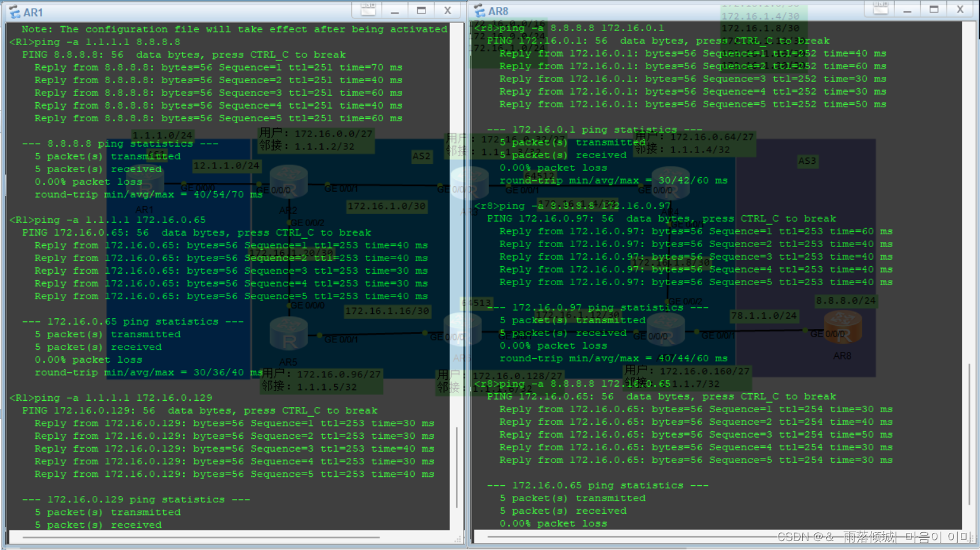
Task: Click the AR1 horizontal scrollbar
Action: pos(200,537)
